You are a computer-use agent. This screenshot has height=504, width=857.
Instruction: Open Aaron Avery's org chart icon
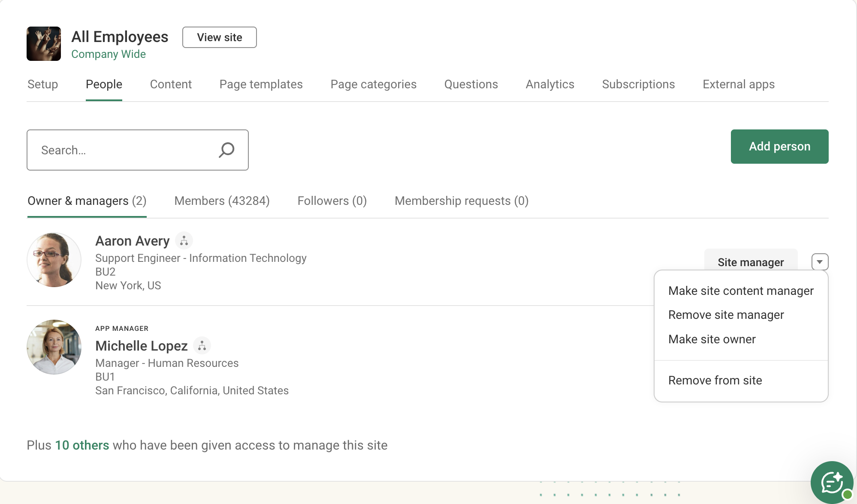point(184,240)
